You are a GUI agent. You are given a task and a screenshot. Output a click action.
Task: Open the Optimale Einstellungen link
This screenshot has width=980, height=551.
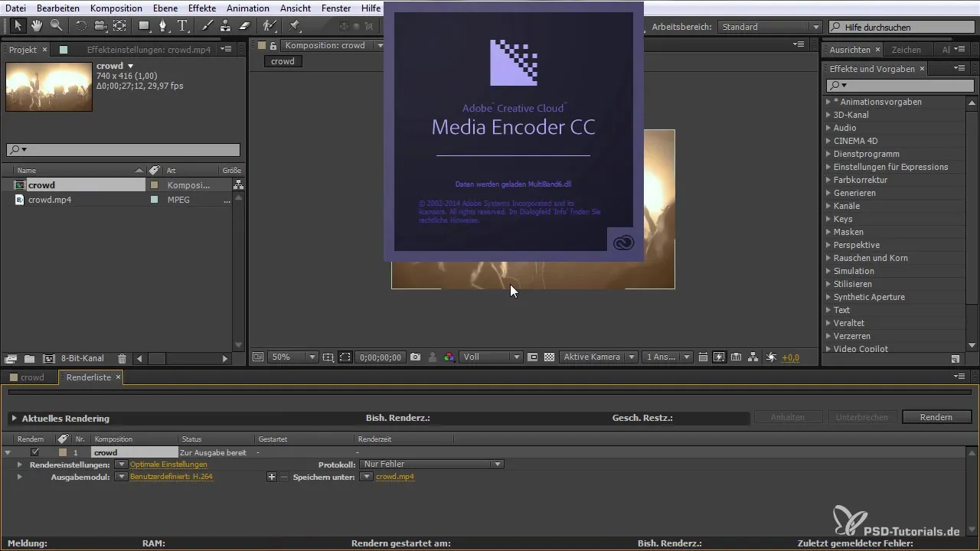click(168, 465)
